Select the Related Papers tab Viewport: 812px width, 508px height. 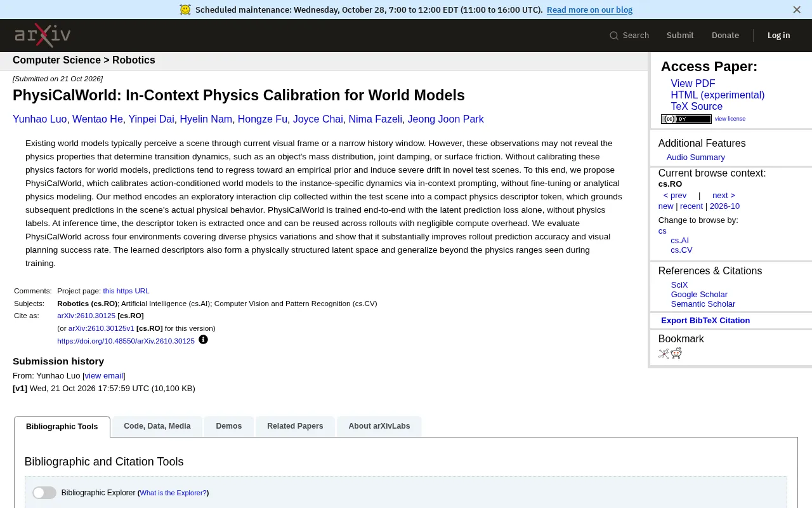(295, 426)
